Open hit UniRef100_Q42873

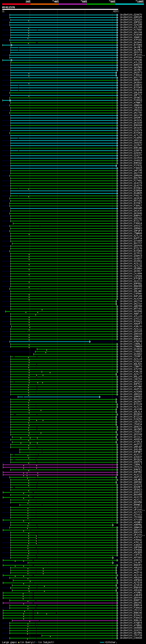point(131,72)
